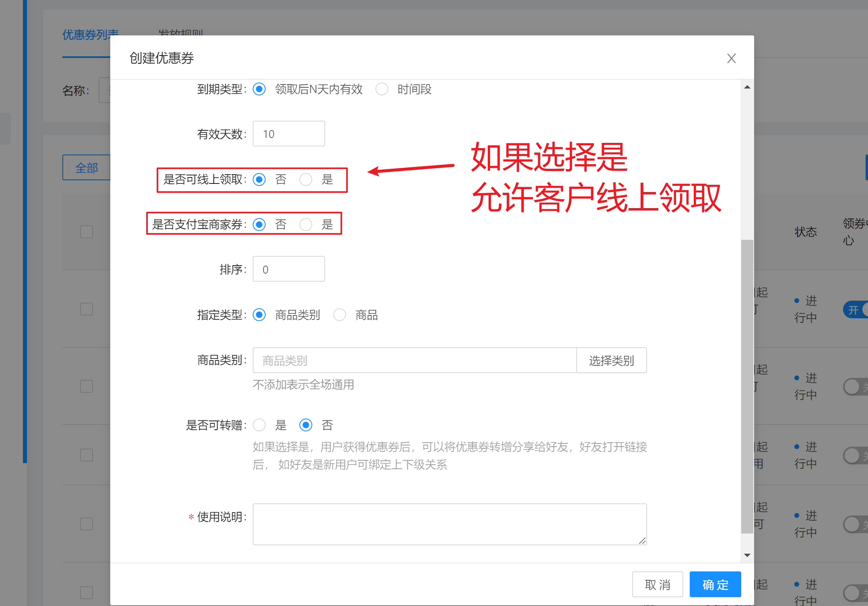Focus the 有效天数 input field
Image resolution: width=868 pixels, height=606 pixels.
pos(289,134)
